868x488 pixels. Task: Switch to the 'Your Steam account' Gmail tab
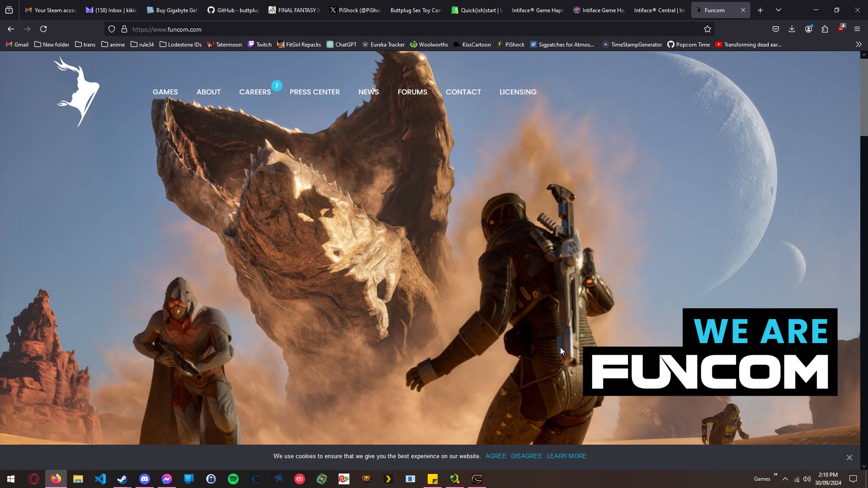click(51, 10)
